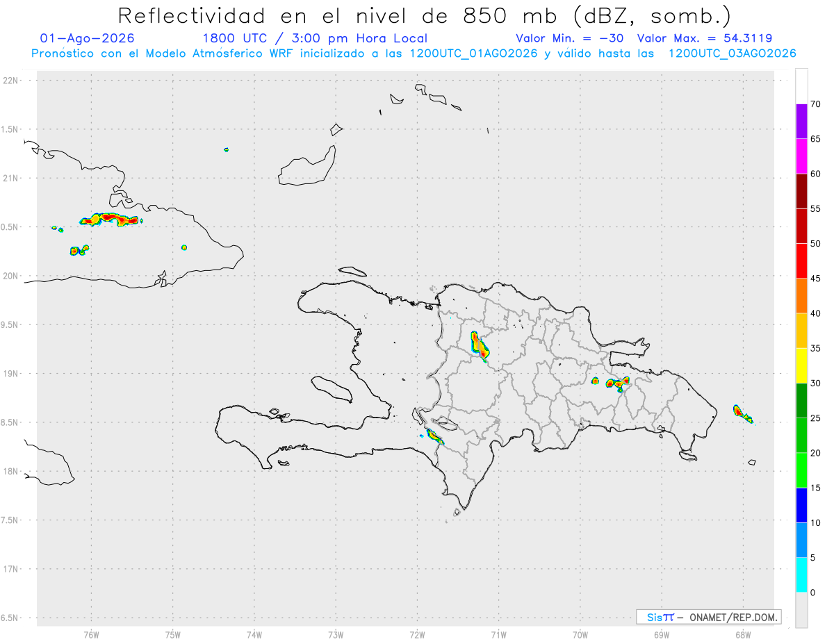Select the dark green 25–30 dBZ segment
Image resolution: width=834 pixels, height=644 pixels.
click(801, 401)
